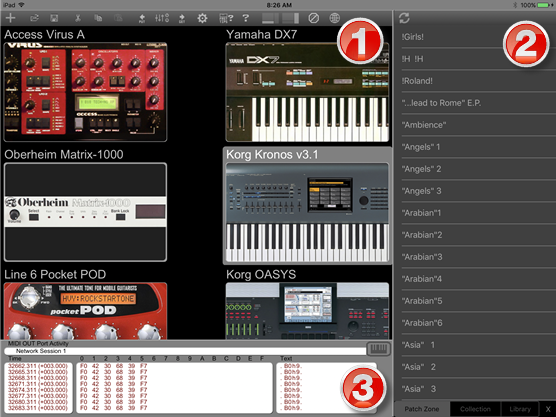556x417 pixels.
Task: Click the standalone question mark help icon
Action: point(245,18)
